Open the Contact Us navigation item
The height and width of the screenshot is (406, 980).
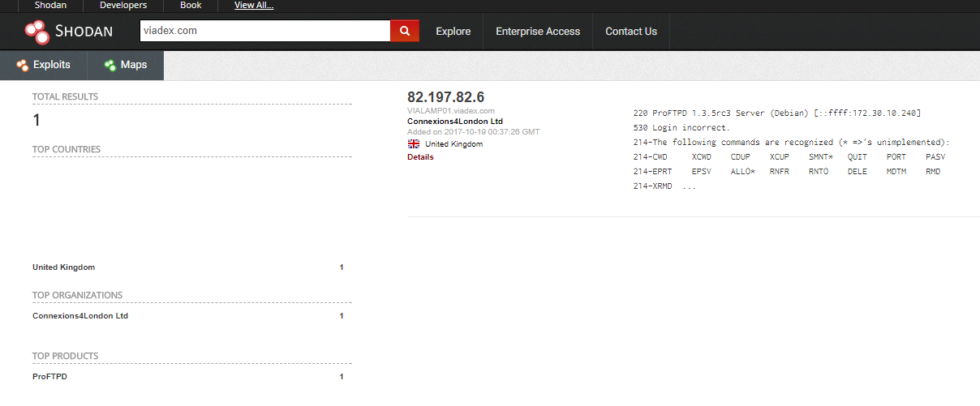(x=631, y=32)
